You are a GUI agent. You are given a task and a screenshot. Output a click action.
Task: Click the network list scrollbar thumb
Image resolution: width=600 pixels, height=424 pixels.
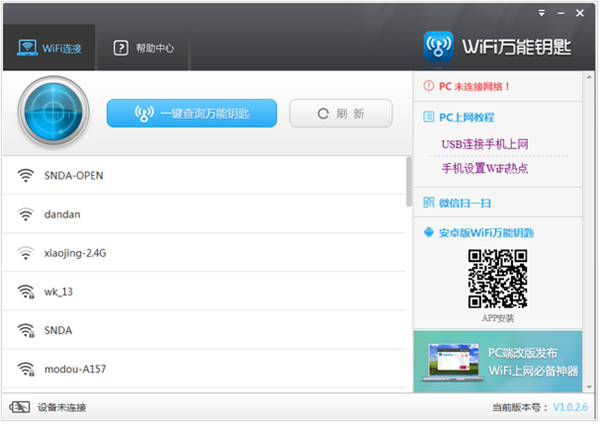(x=409, y=182)
